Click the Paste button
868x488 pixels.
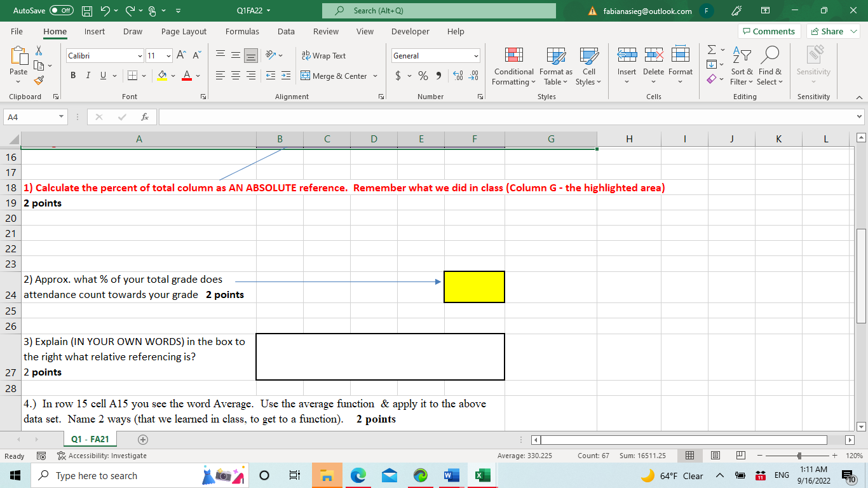pyautogui.click(x=18, y=64)
